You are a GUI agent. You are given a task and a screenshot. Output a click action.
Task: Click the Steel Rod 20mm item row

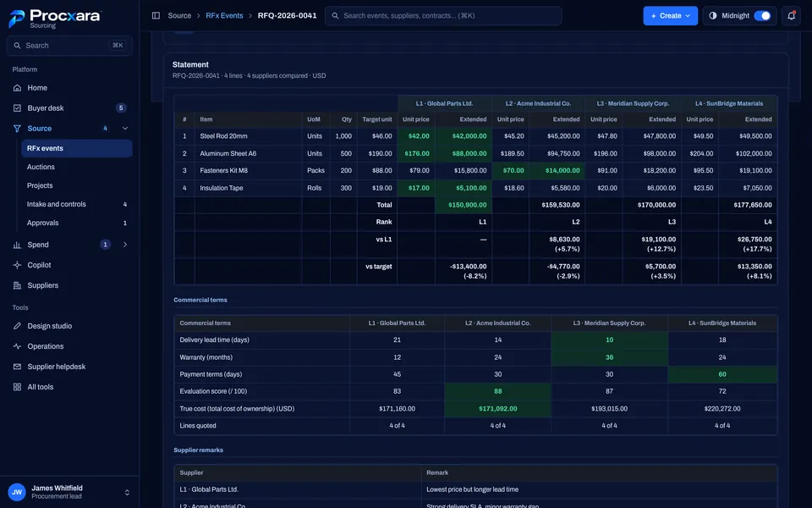475,136
